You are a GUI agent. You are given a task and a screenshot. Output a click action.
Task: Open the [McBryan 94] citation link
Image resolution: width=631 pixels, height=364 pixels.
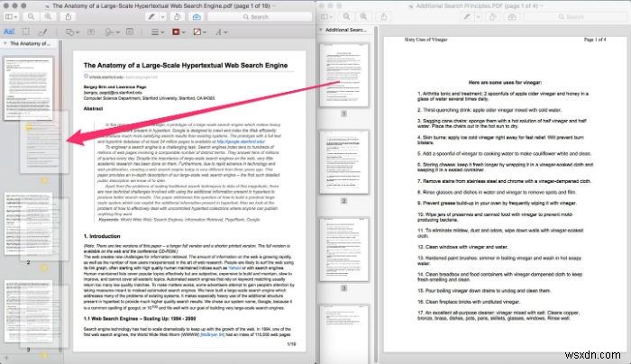(x=213, y=334)
